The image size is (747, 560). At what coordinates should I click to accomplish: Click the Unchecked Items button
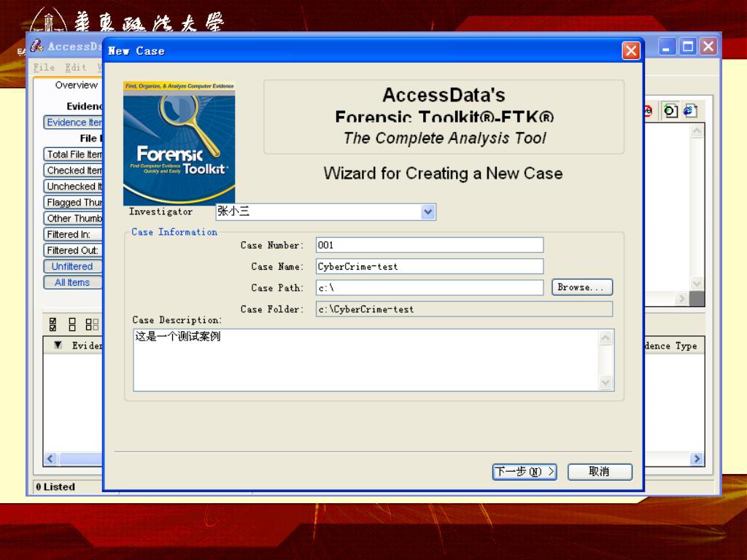tap(73, 186)
